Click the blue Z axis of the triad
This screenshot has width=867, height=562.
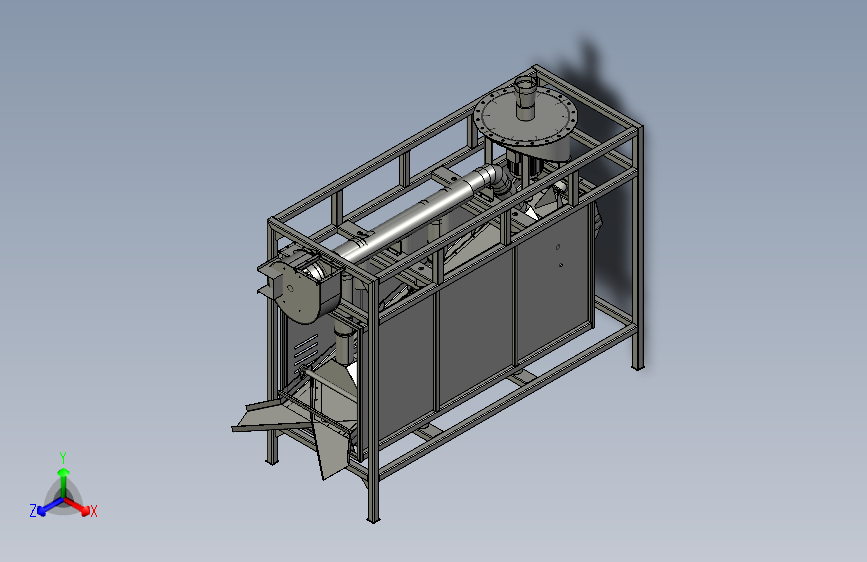(x=51, y=507)
